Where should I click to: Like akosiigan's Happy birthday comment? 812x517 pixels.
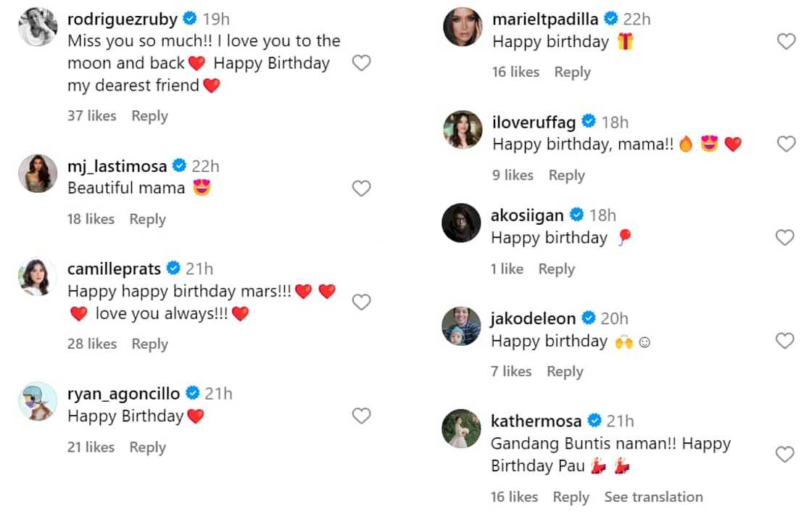(785, 238)
